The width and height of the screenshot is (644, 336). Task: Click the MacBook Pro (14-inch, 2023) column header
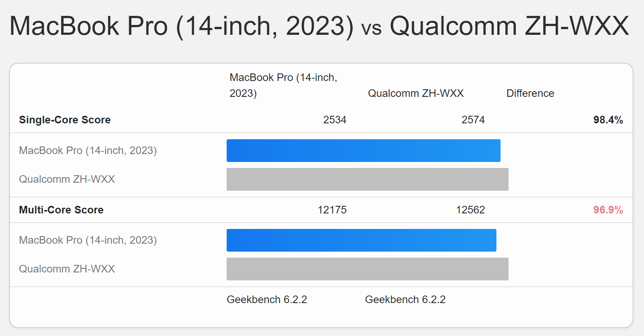tap(283, 85)
